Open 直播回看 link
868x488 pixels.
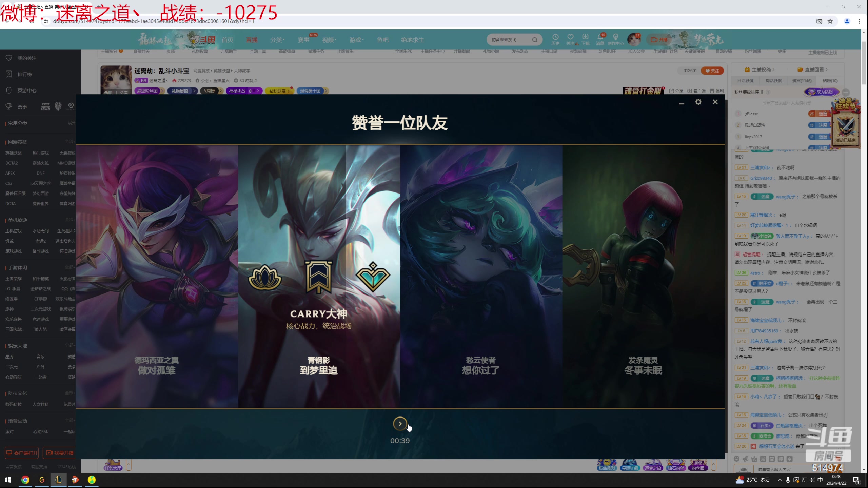(x=813, y=69)
